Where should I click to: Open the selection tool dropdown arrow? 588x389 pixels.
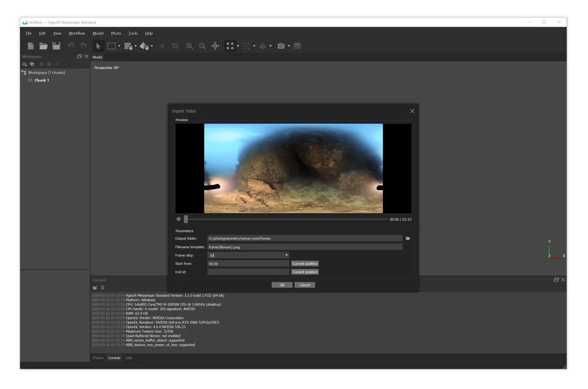tap(119, 46)
